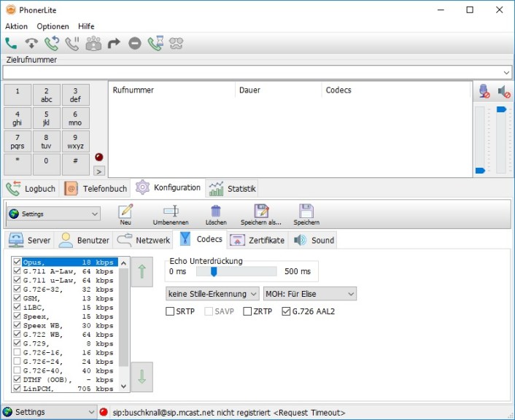Open the Optionen menu
The width and height of the screenshot is (515, 420).
pyautogui.click(x=53, y=26)
